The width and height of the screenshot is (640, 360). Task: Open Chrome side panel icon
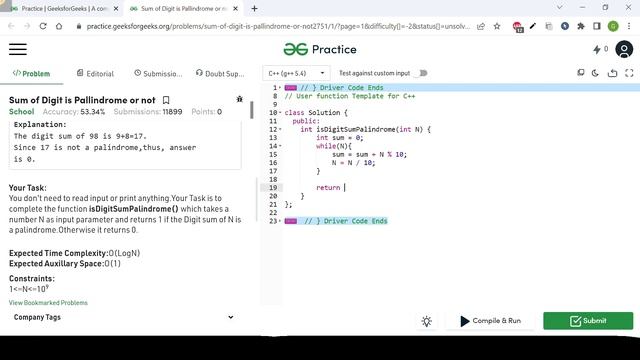tap(597, 26)
